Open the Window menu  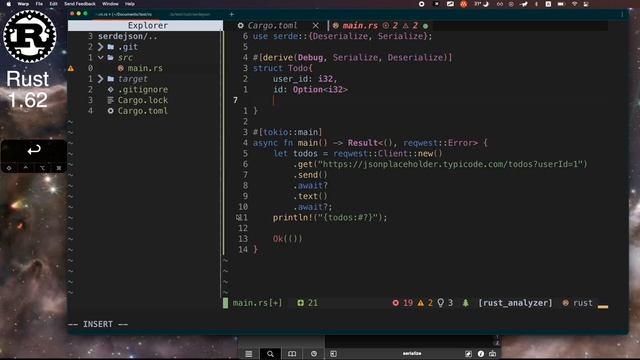pyautogui.click(x=110, y=4)
